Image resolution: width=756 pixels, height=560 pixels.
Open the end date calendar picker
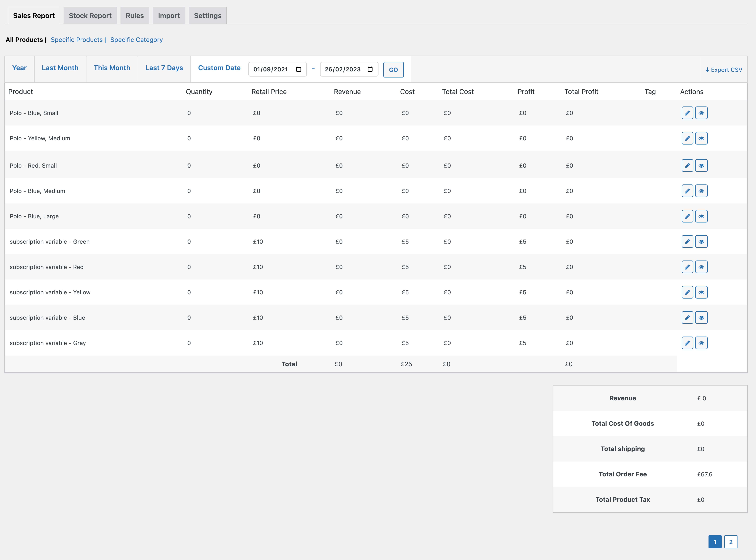point(370,69)
